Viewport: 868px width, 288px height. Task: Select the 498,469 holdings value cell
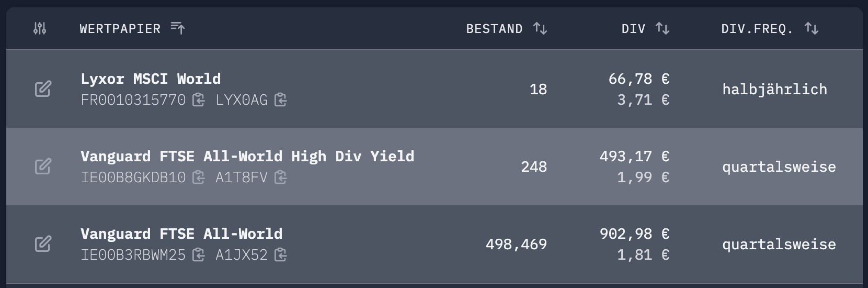[x=516, y=244]
